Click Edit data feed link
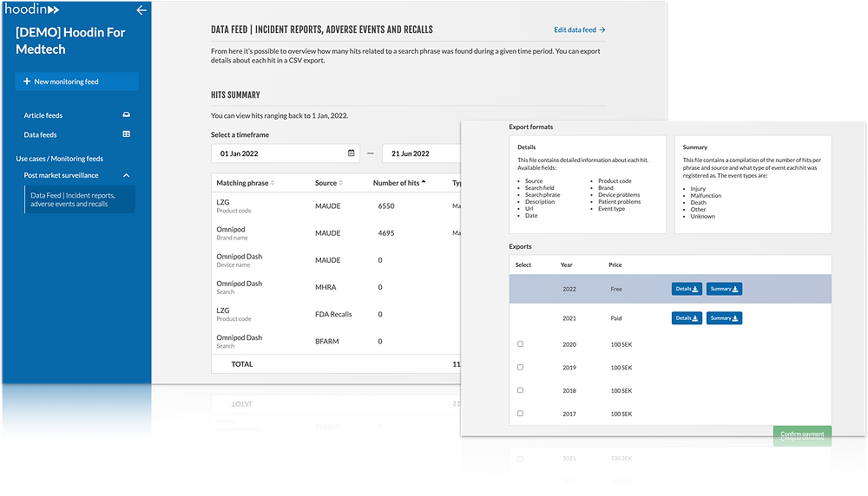Image resolution: width=868 pixels, height=496 pixels. [x=579, y=29]
